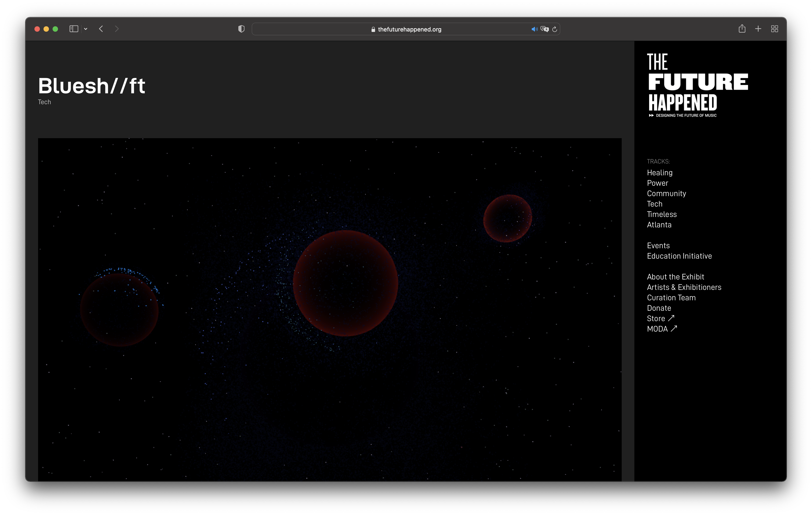The image size is (812, 515).
Task: Mute the tab audio speaker icon
Action: point(534,29)
